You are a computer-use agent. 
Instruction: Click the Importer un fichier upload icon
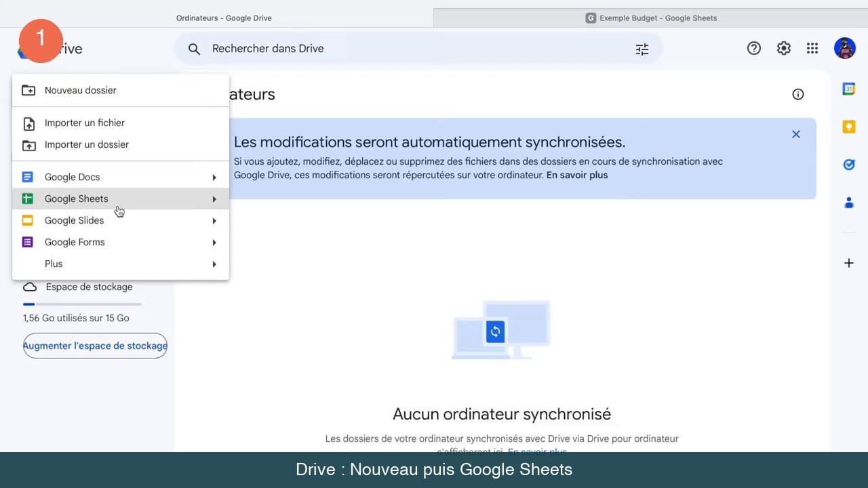(28, 123)
